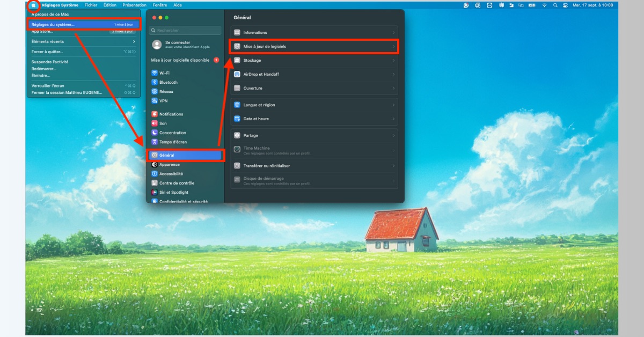Open the Mise à jour de logiciels chevron
Image resolution: width=644 pixels, height=337 pixels.
tap(393, 47)
